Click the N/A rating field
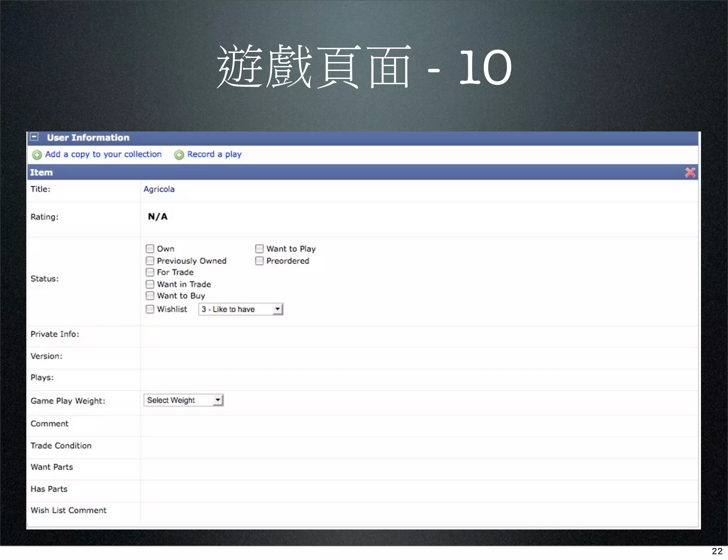 [x=158, y=217]
